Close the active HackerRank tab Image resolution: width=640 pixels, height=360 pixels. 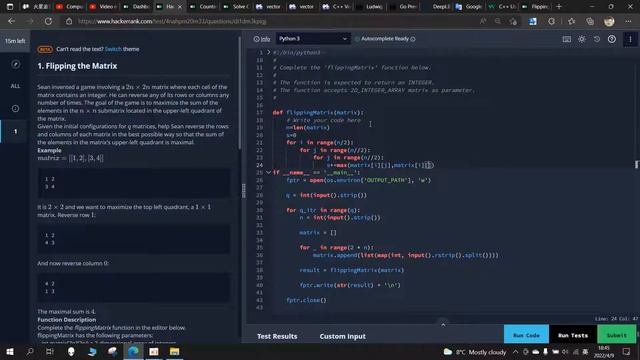tap(180, 7)
